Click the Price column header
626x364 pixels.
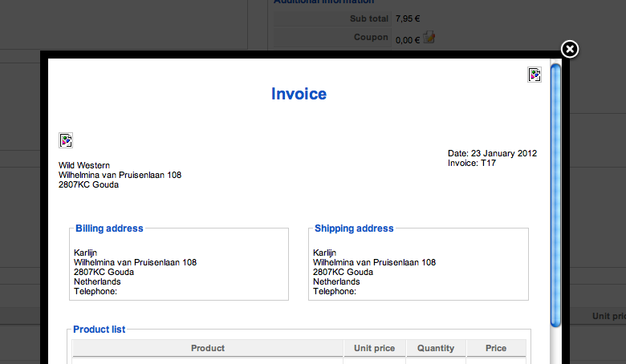click(x=496, y=348)
